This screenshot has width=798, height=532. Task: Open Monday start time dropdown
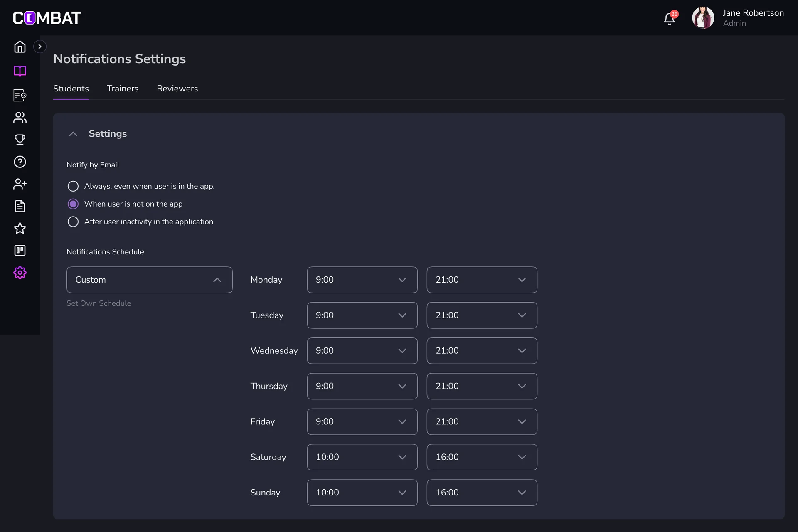(x=362, y=280)
